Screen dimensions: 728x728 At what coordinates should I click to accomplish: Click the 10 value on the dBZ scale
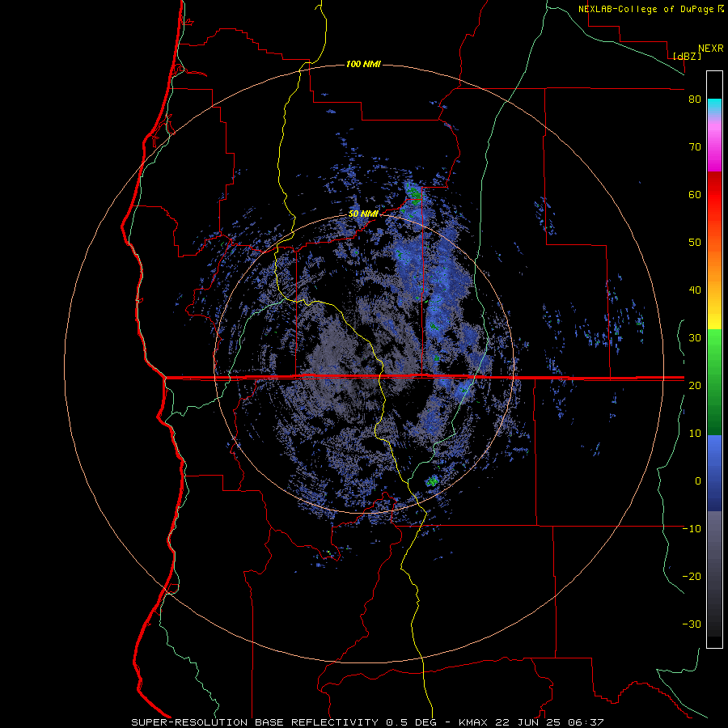click(695, 434)
